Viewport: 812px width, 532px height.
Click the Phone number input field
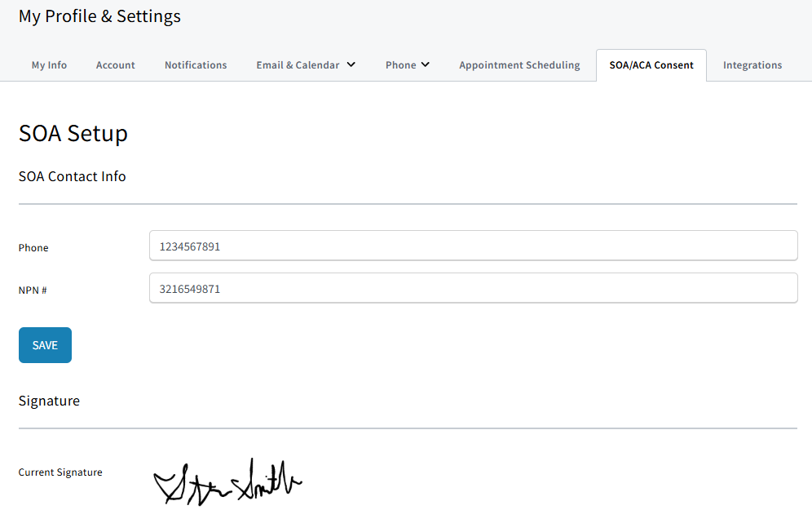[x=474, y=246]
